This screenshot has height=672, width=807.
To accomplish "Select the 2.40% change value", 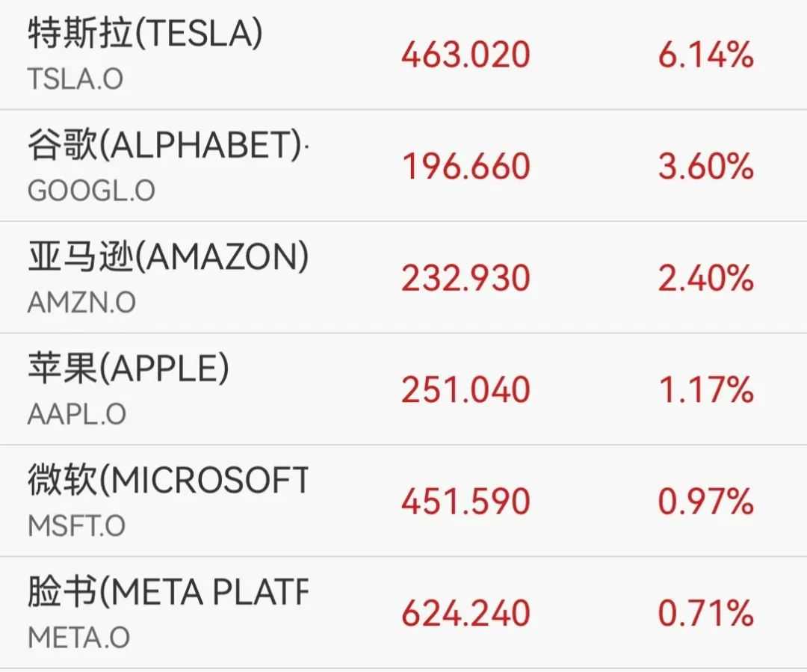I will click(x=705, y=279).
